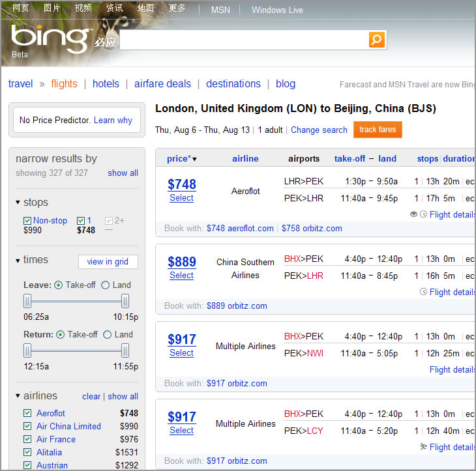The height and width of the screenshot is (471, 476).
Task: Sort results by airline column
Action: click(x=245, y=158)
